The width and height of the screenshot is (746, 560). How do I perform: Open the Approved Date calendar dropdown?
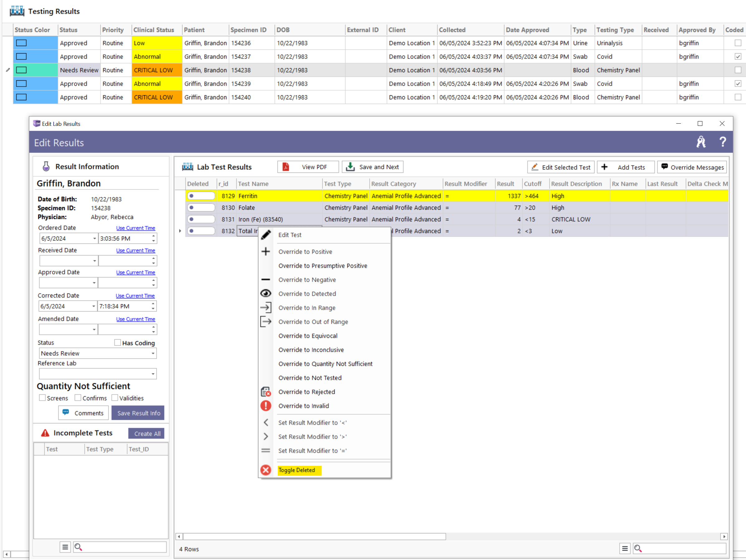[94, 282]
